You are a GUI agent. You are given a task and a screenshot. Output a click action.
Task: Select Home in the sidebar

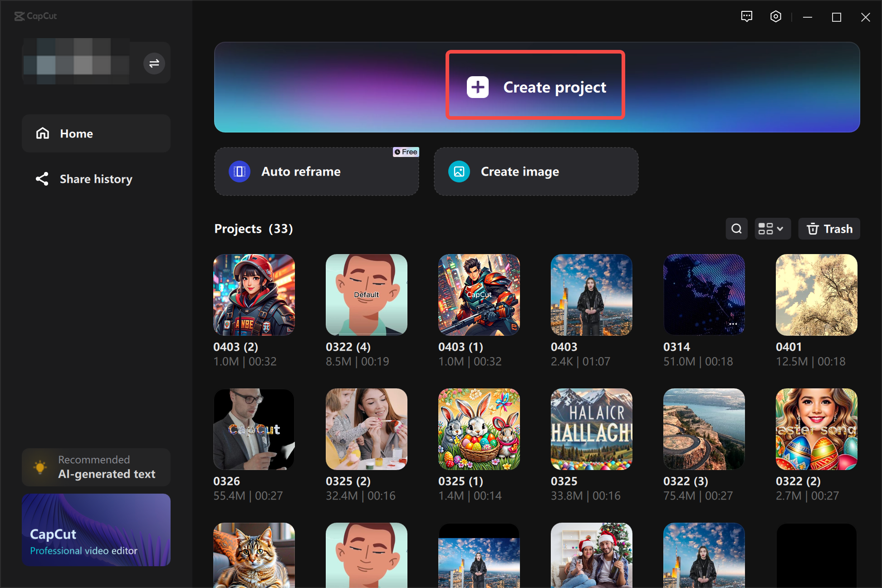76,133
